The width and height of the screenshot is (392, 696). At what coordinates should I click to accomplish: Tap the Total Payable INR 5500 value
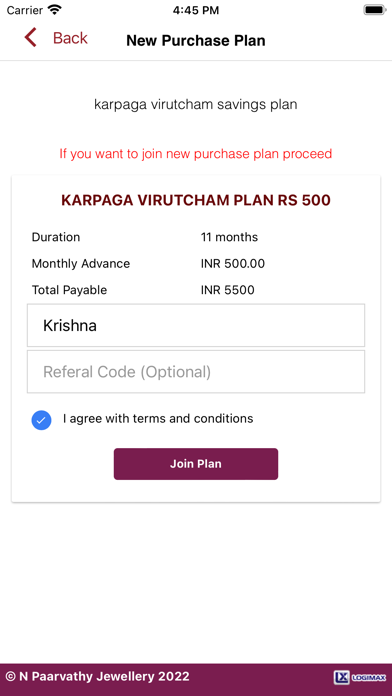227,290
